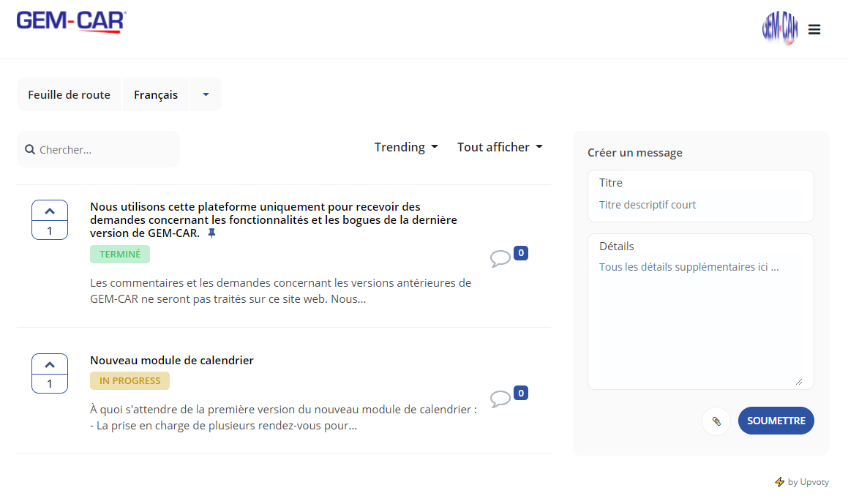
Task: Click the SOUMETTRE button
Action: pyautogui.click(x=776, y=421)
